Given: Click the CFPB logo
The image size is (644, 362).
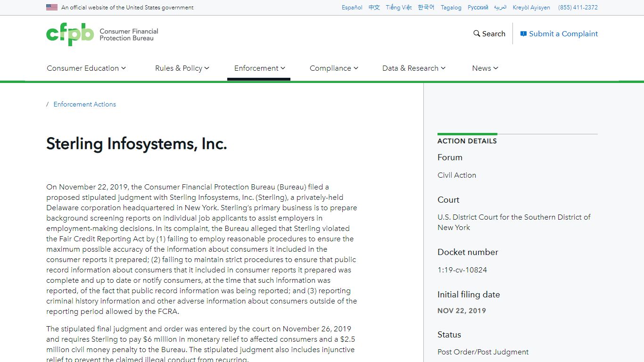Looking at the screenshot, I should [102, 34].
